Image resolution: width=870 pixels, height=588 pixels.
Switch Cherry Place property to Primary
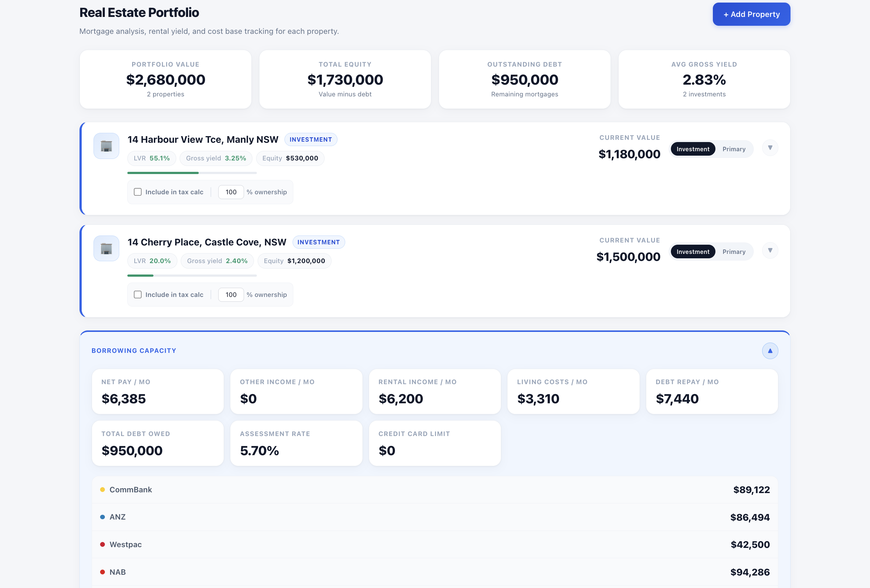point(734,252)
